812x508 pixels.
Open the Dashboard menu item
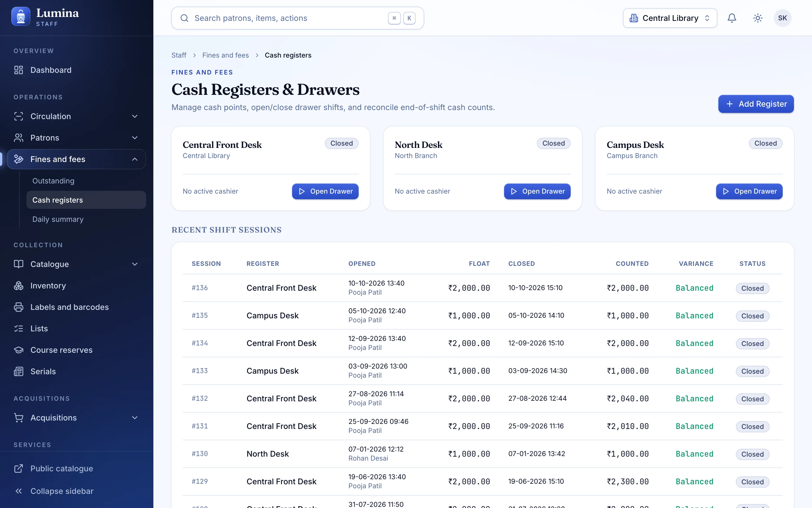pyautogui.click(x=76, y=70)
